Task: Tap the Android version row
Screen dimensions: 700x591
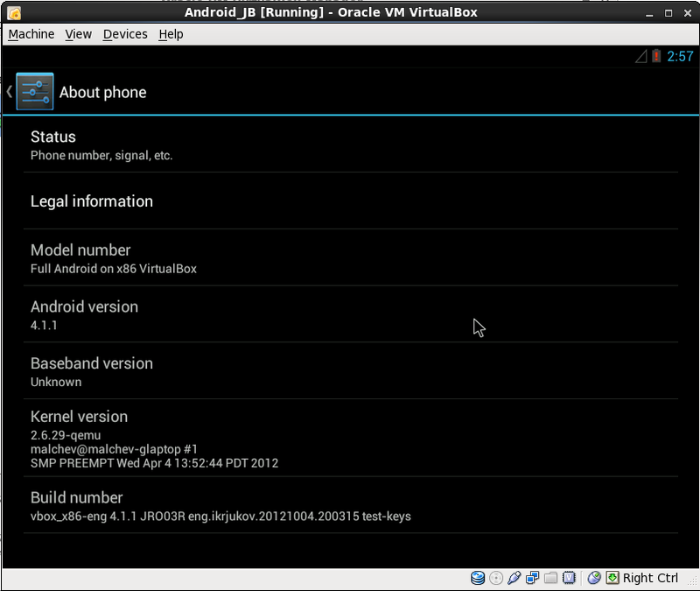Action: [351, 314]
